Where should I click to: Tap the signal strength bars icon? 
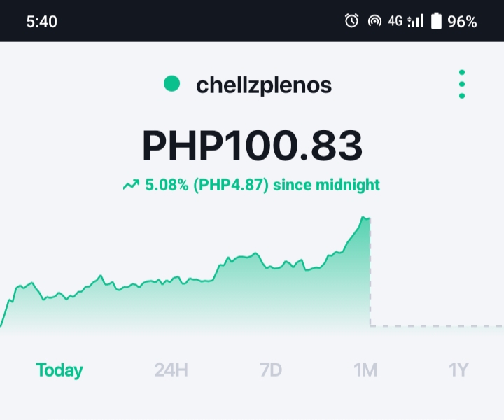coord(415,21)
